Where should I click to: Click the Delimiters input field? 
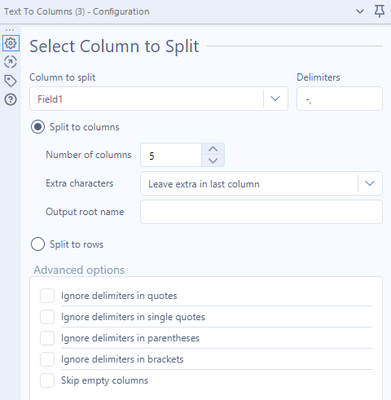click(339, 99)
